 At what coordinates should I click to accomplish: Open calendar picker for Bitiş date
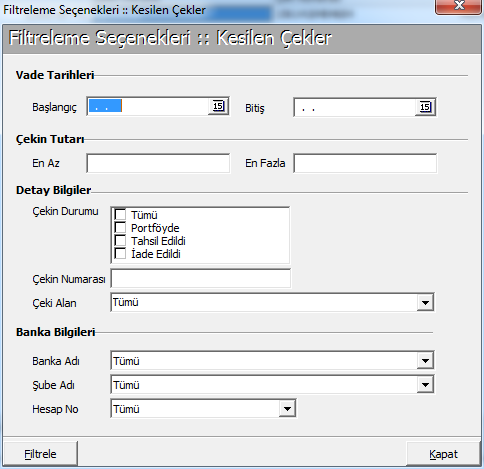[425, 107]
